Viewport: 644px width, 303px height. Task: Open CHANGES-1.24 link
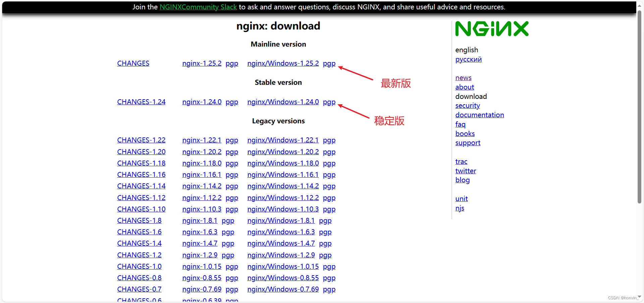tap(141, 102)
